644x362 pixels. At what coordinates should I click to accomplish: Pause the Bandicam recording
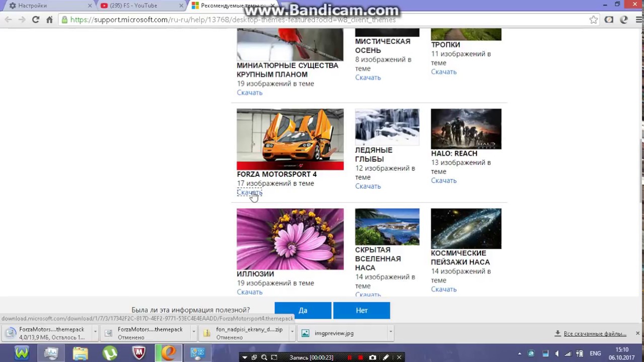(350, 357)
